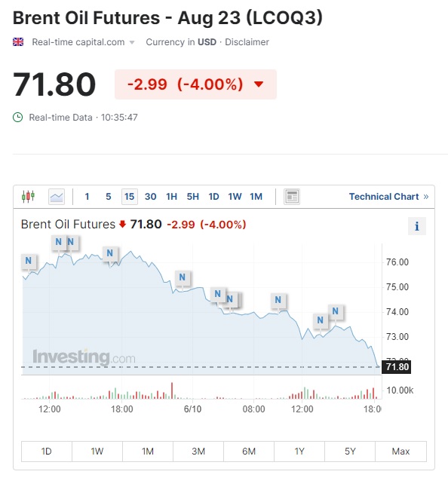
Task: Click the news layout icon in toolbar
Action: click(292, 197)
